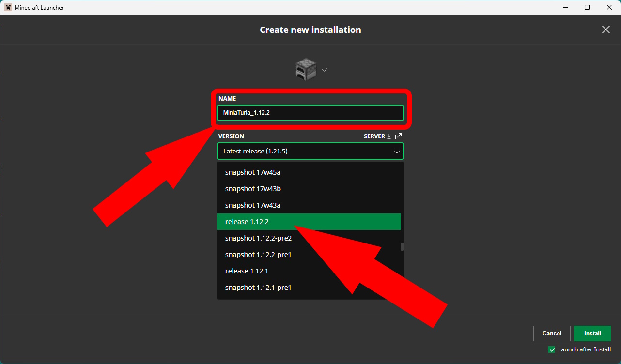Click the furnace installation icon
Viewport: 621px width, 364px height.
[x=306, y=70]
